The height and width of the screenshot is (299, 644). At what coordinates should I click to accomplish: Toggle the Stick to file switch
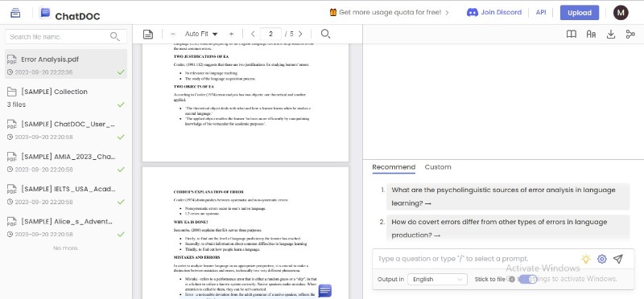point(527,280)
